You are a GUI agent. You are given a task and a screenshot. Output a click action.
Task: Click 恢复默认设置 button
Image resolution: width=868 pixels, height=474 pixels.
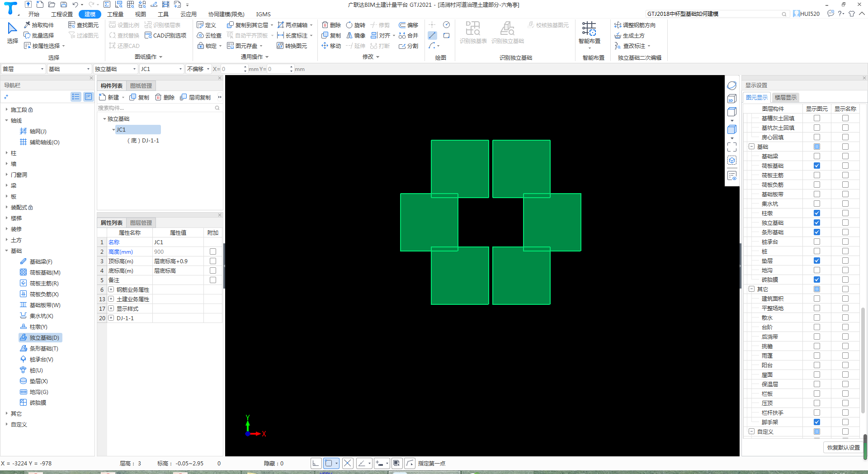(x=843, y=447)
